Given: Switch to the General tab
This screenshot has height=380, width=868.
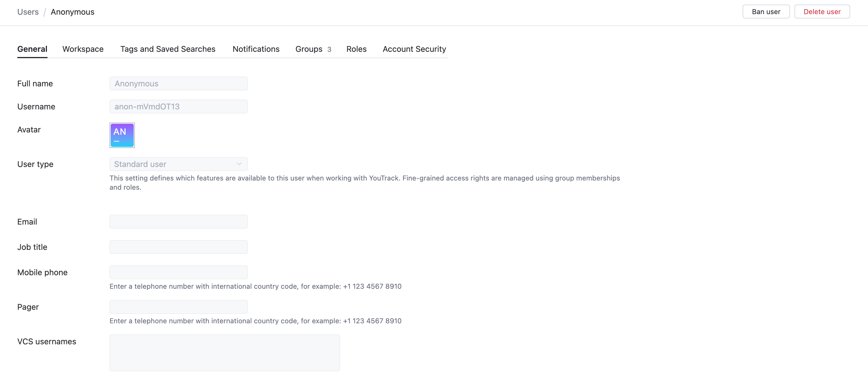Looking at the screenshot, I should tap(32, 49).
